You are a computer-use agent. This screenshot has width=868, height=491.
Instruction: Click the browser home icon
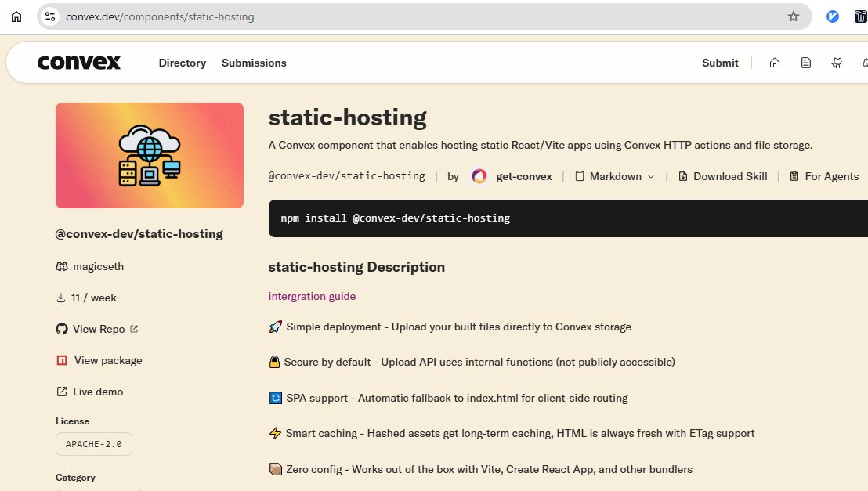point(16,16)
